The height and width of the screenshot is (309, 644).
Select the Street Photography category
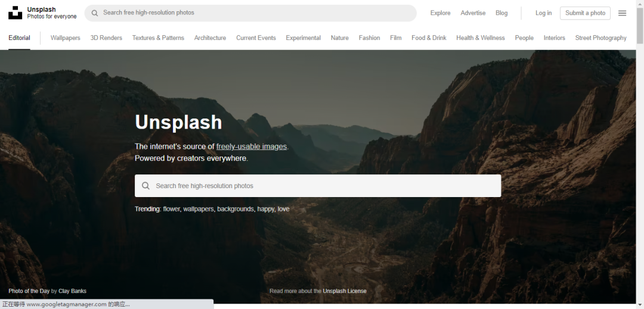(601, 38)
